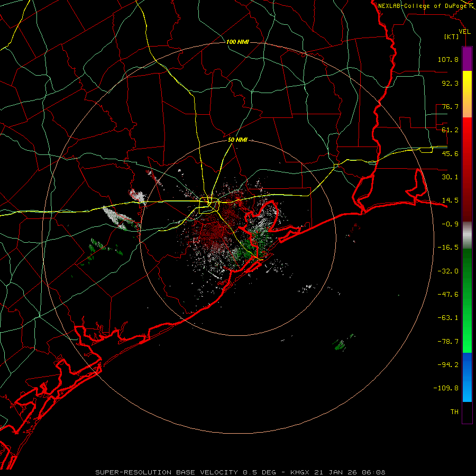The width and height of the screenshot is (476, 476).
Task: Click the 50 NMI range ring label
Action: coord(237,140)
